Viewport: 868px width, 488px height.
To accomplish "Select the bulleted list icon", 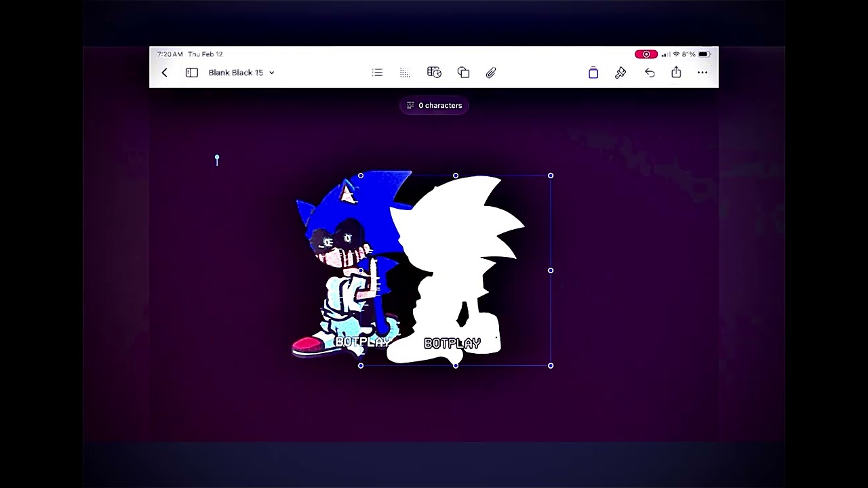I will [x=377, y=73].
